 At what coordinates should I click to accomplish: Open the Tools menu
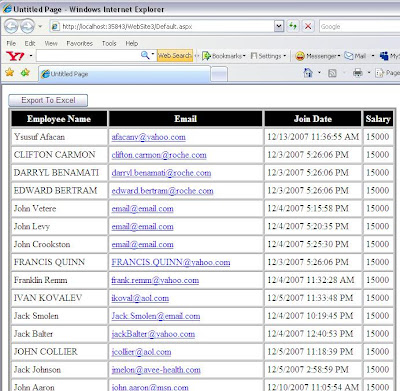pos(109,43)
